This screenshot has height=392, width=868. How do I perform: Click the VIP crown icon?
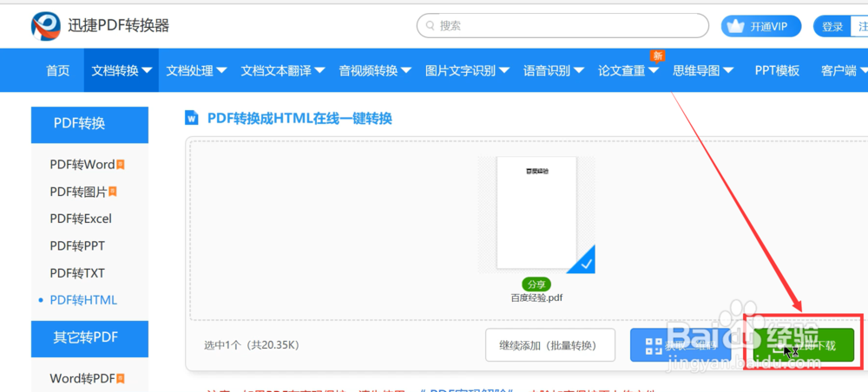click(735, 26)
